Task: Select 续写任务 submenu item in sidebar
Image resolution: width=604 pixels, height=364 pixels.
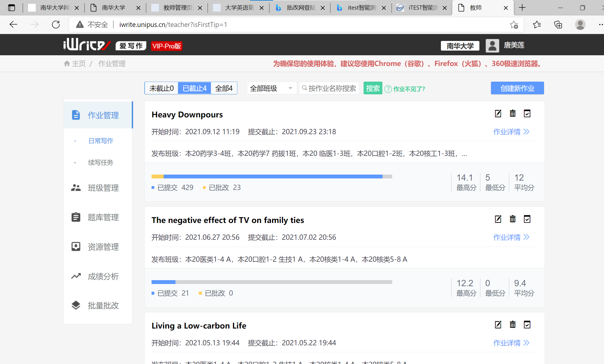Action: point(100,162)
